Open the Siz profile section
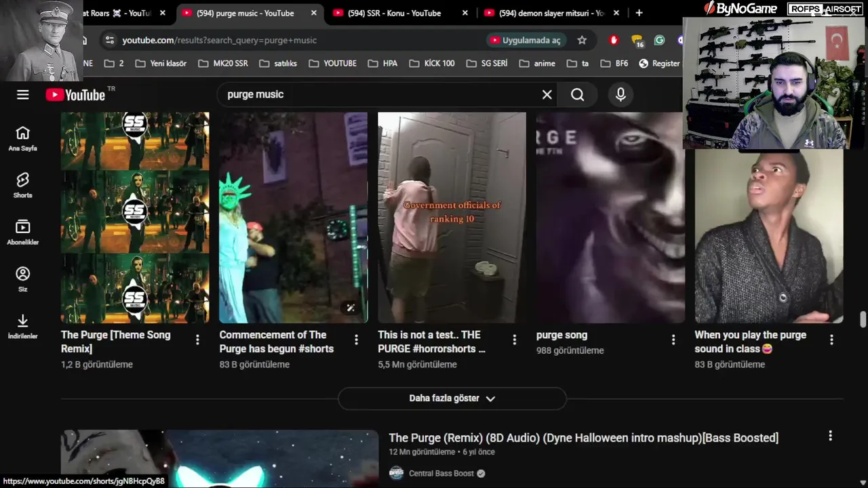The image size is (868, 488). [23, 279]
